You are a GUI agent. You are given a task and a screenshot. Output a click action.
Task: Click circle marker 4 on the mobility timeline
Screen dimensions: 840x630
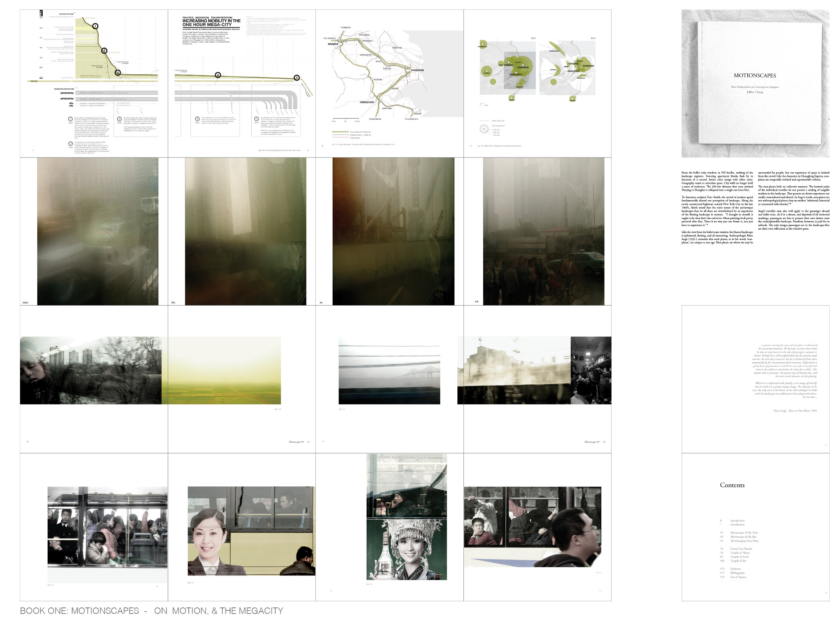click(x=218, y=75)
